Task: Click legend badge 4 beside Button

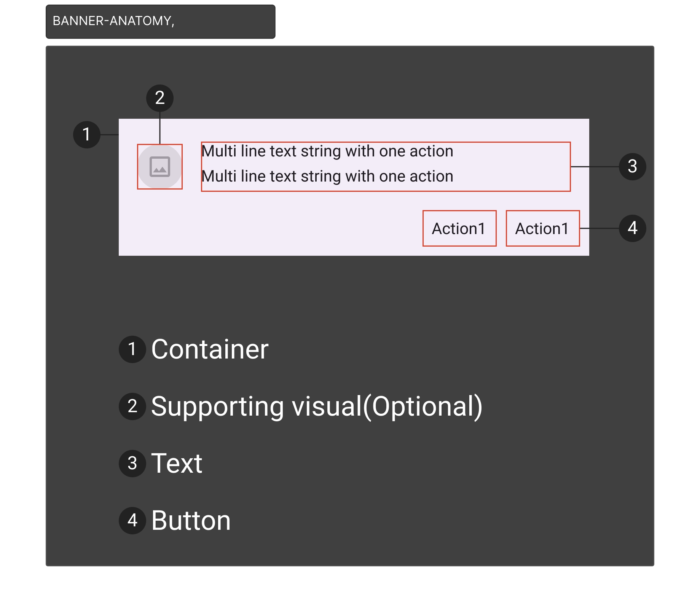Action: pyautogui.click(x=132, y=520)
